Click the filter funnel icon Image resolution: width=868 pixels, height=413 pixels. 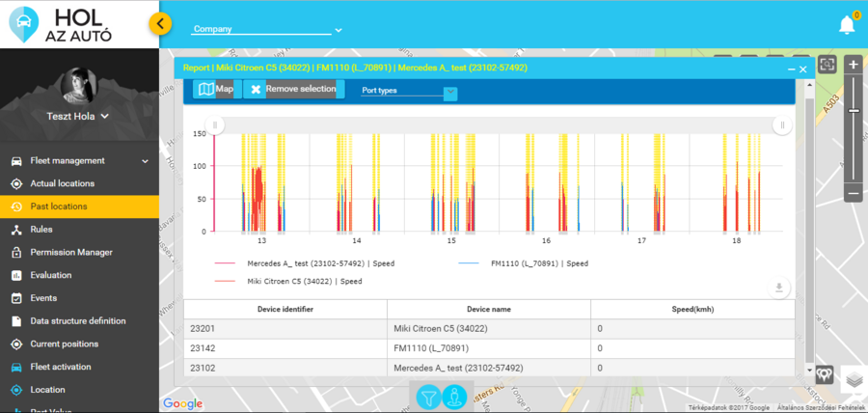tap(428, 396)
